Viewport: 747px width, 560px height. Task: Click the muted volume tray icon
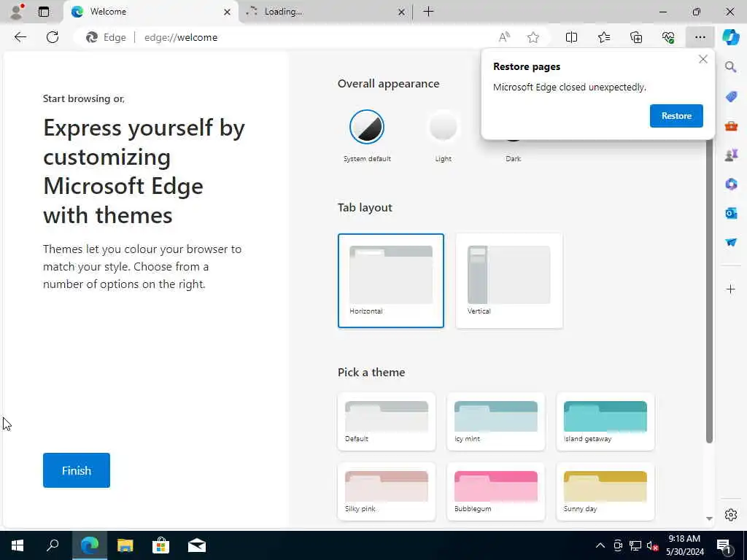[652, 545]
